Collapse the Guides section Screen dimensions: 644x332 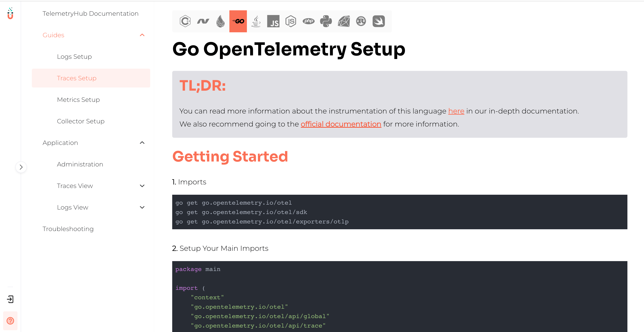pos(143,35)
